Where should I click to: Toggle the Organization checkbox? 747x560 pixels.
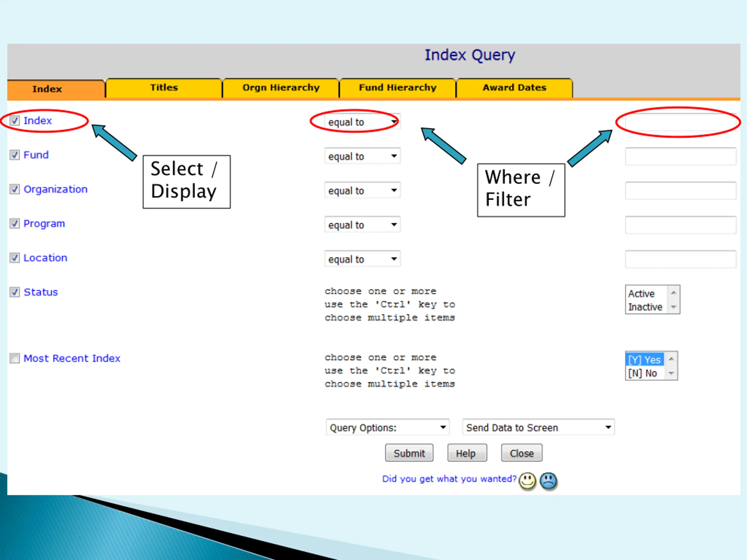point(15,189)
